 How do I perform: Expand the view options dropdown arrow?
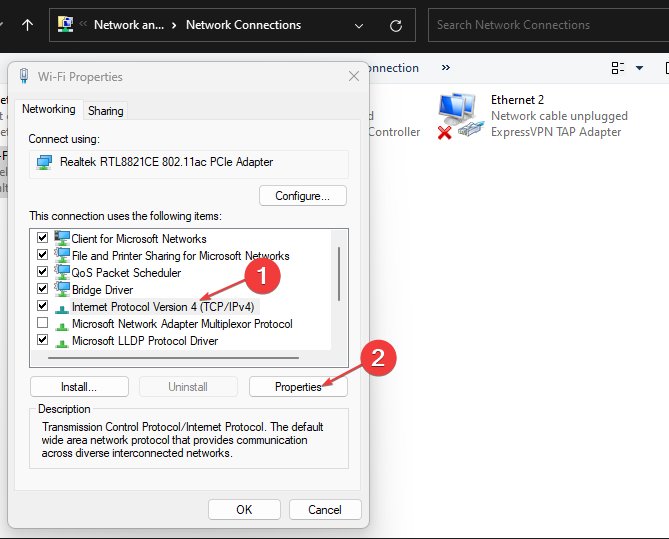(639, 68)
